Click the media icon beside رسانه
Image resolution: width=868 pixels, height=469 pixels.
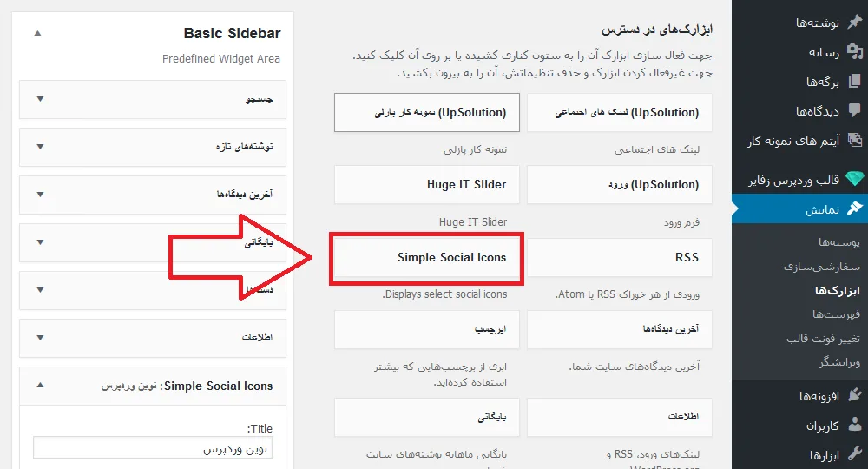[x=855, y=52]
